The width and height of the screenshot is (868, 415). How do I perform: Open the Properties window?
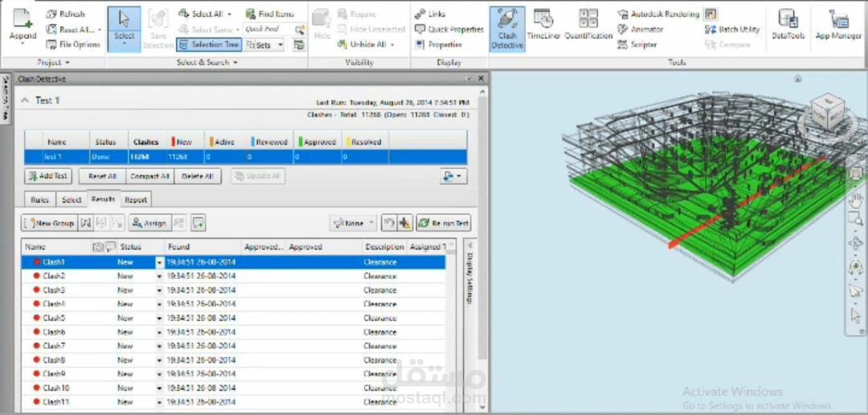pos(439,44)
